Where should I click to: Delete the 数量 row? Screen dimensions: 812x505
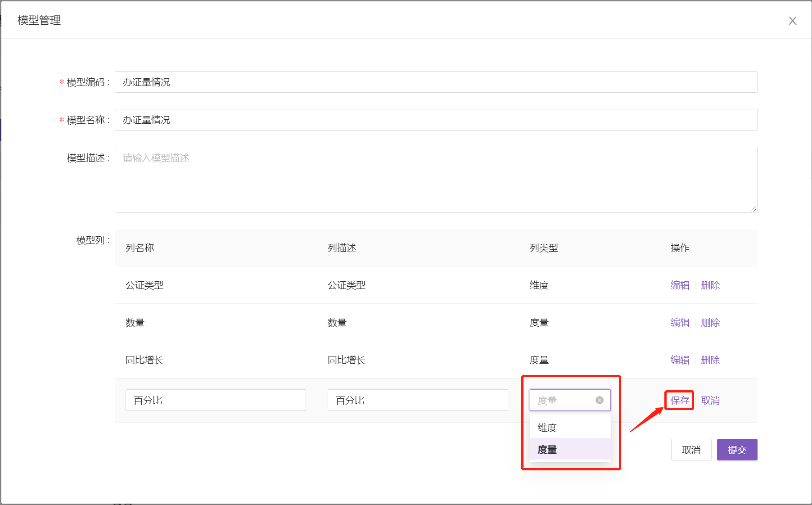point(710,323)
